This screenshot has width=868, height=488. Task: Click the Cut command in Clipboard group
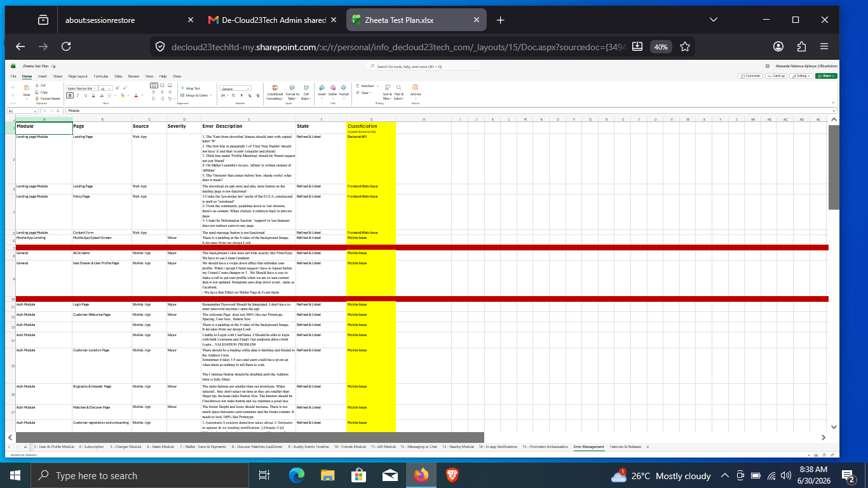pyautogui.click(x=41, y=85)
